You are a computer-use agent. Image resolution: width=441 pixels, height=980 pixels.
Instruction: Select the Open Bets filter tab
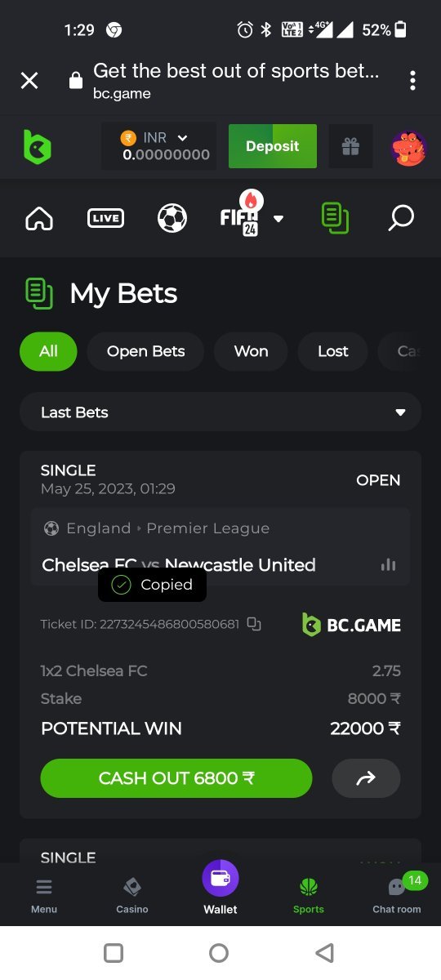145,351
